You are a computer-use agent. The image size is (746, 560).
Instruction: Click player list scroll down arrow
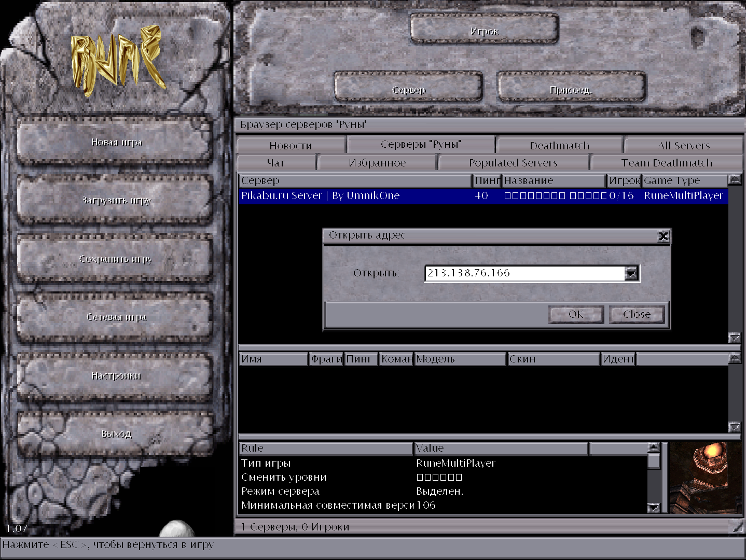point(735,427)
